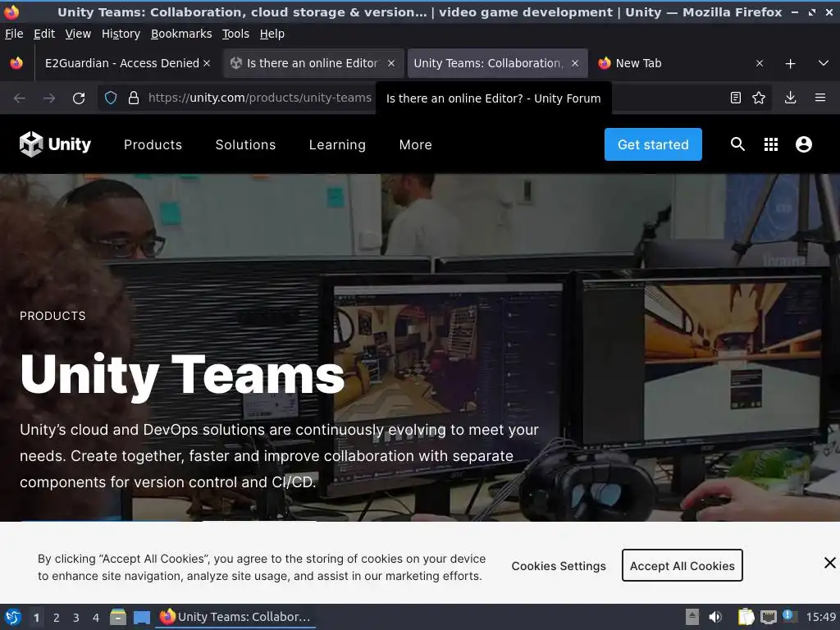
Task: Click the 15:49 taskbar clock
Action: (x=820, y=617)
